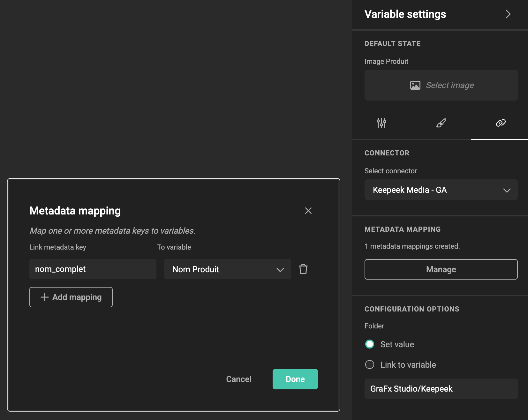
Task: Click the 'Image Produit' label
Action: tap(386, 61)
